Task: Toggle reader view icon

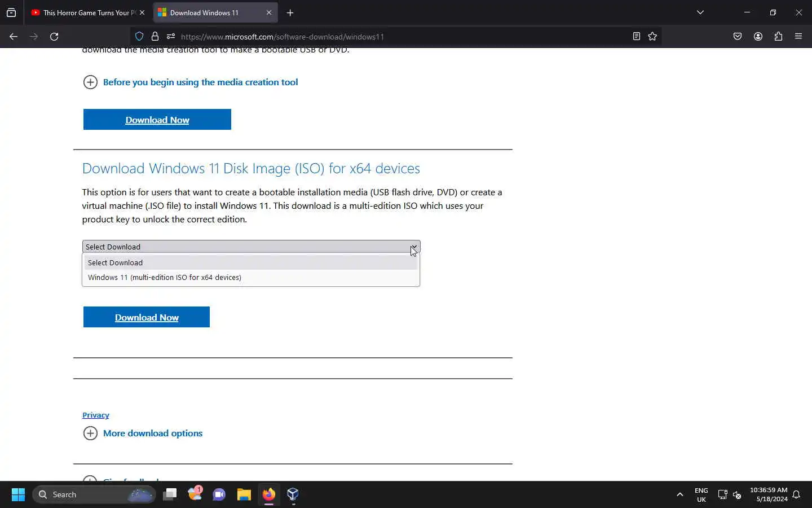Action: [636, 37]
